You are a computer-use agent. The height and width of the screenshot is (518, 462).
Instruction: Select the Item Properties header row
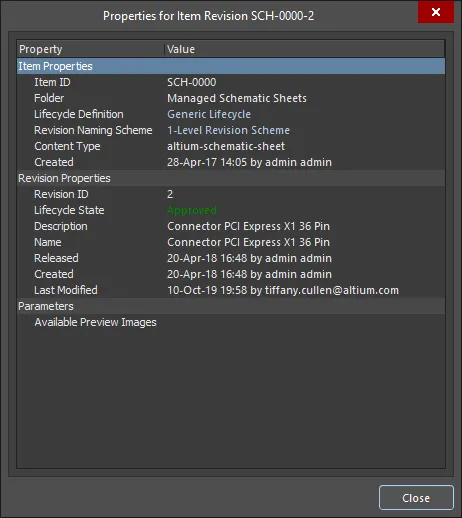click(231, 66)
